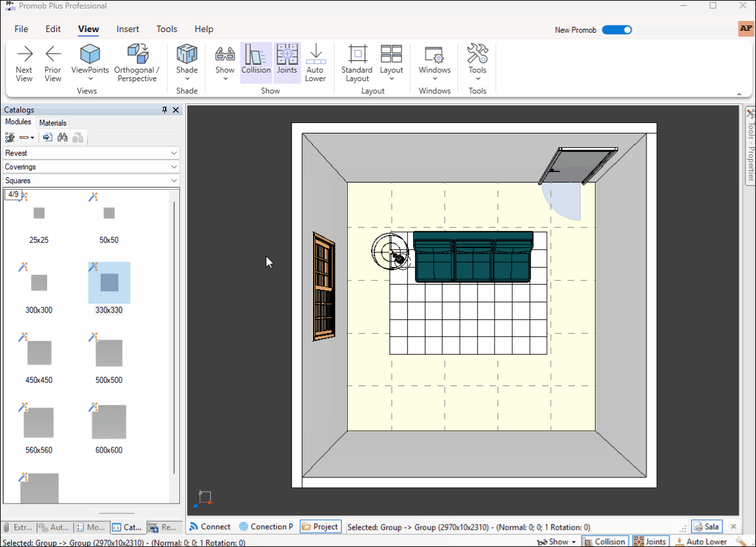
Task: Go back to Prior View
Action: (x=53, y=63)
